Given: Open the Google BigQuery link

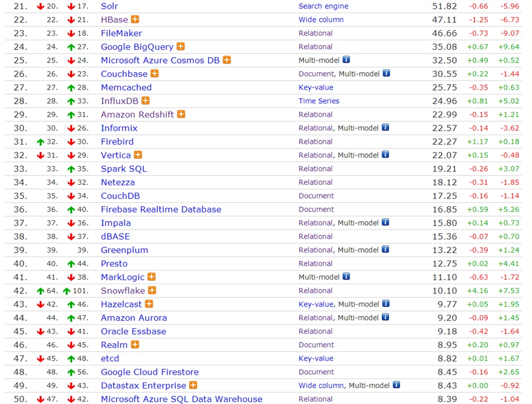Looking at the screenshot, I should coord(137,47).
